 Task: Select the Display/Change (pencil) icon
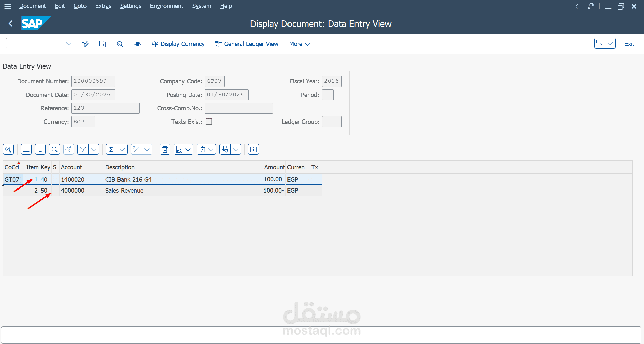[85, 44]
